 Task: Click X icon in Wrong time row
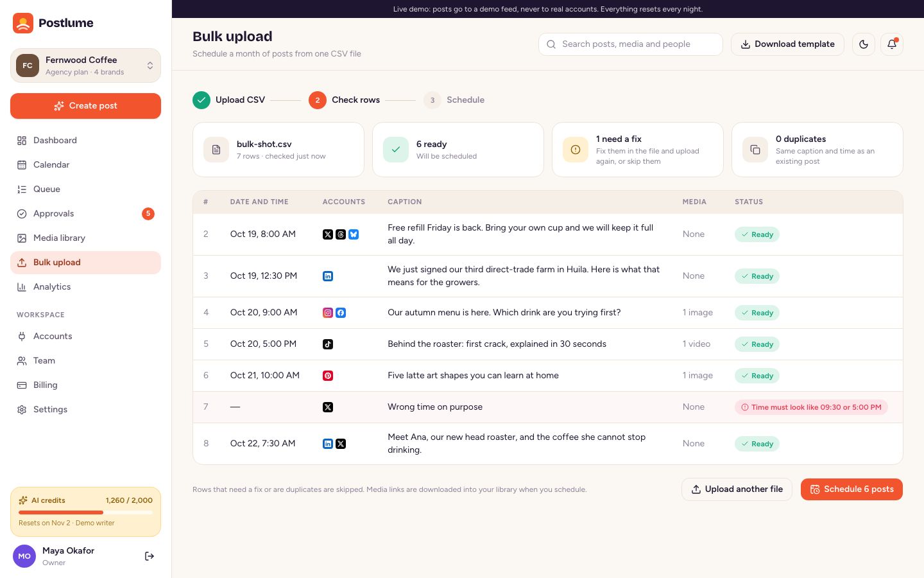point(328,407)
